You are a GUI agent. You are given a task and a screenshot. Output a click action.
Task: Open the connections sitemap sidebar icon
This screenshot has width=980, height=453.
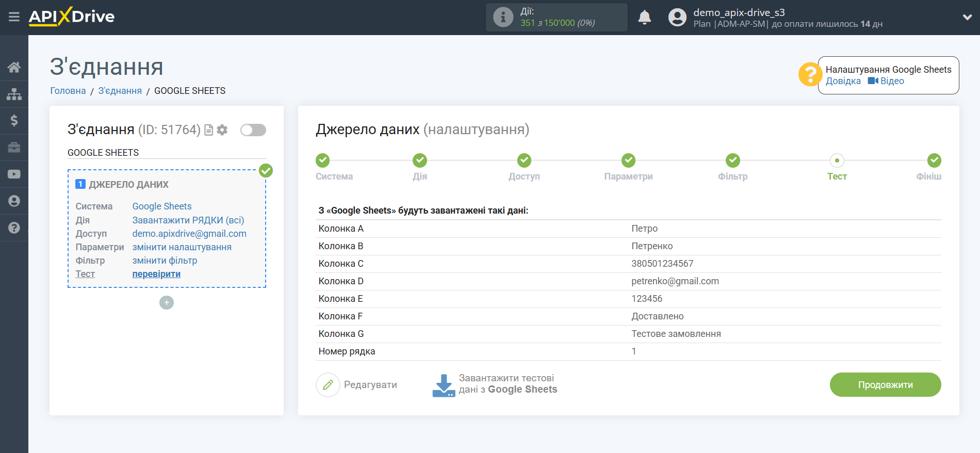[14, 94]
